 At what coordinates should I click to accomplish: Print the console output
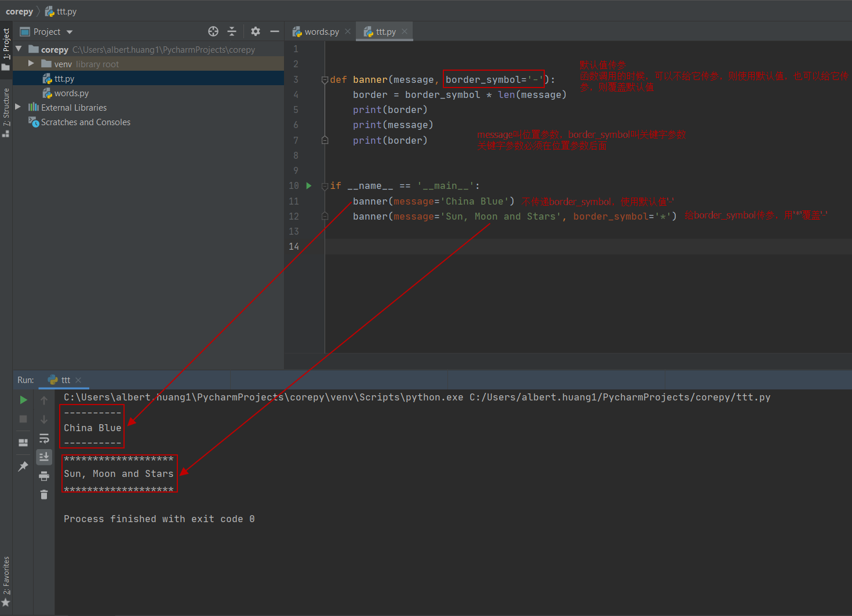[44, 476]
